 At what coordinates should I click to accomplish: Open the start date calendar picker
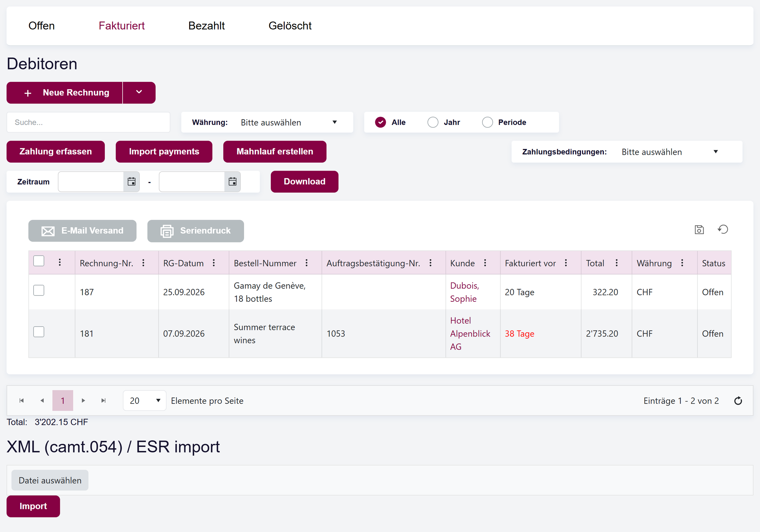(132, 182)
